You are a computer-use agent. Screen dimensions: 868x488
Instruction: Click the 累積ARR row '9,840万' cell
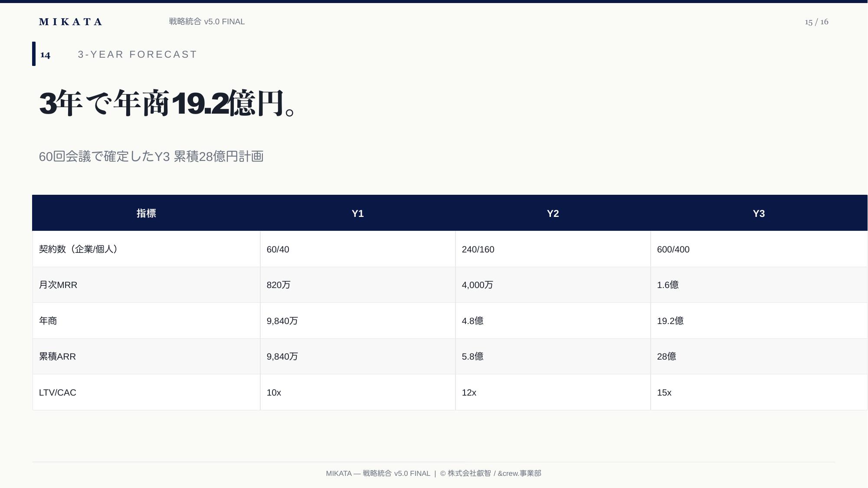click(x=358, y=357)
